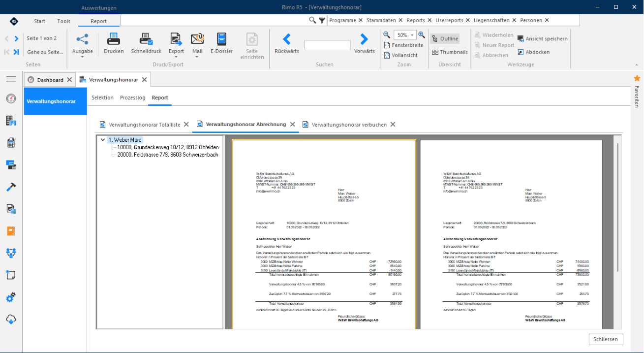Click Abdocken to undock the report
Screen dimensions: 644x353
534,52
